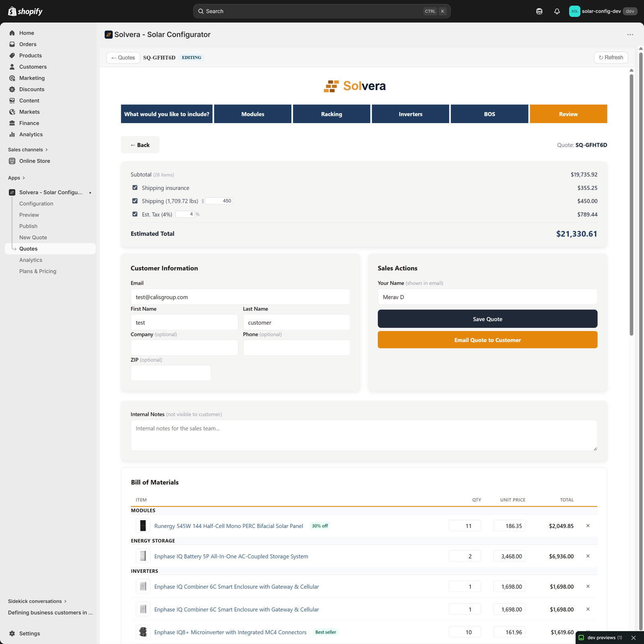Open Defining business customers conversation
This screenshot has width=644, height=644.
pyautogui.click(x=50, y=613)
